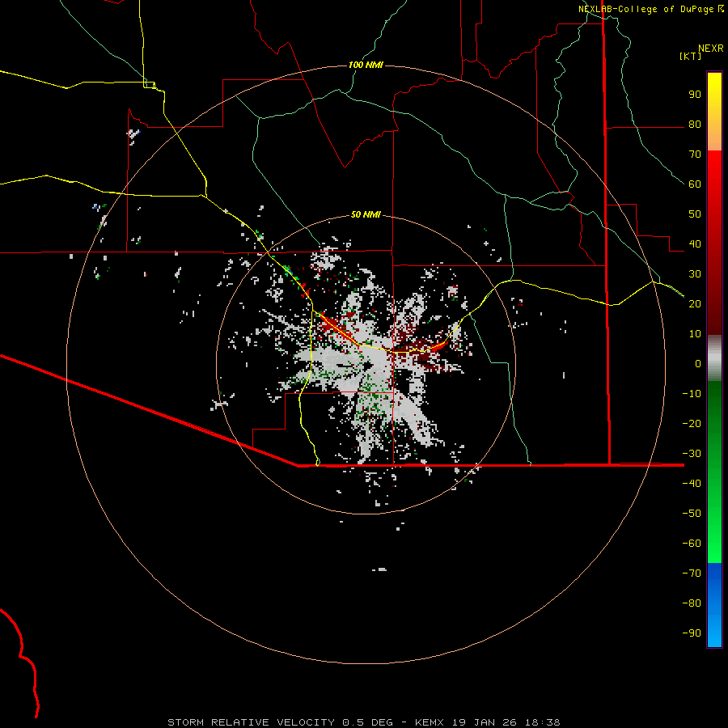Choose the 20 tick label on scale
728x728 pixels.
point(695,304)
